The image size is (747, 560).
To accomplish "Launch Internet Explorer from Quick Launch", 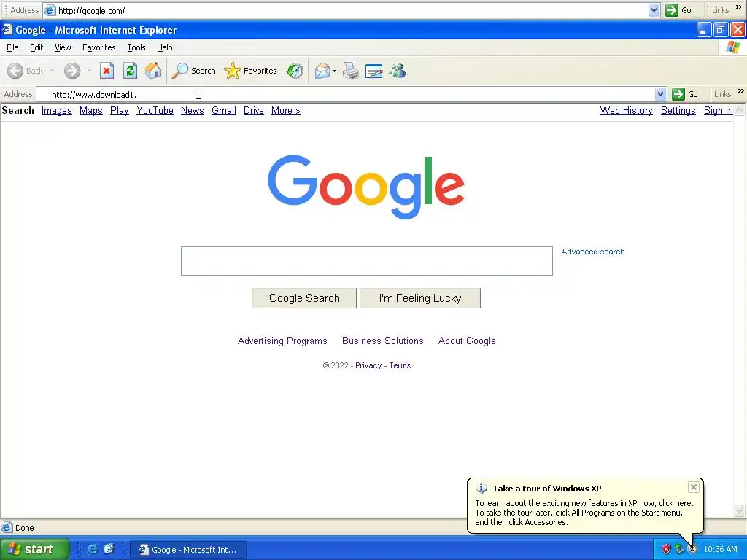I will tap(93, 549).
